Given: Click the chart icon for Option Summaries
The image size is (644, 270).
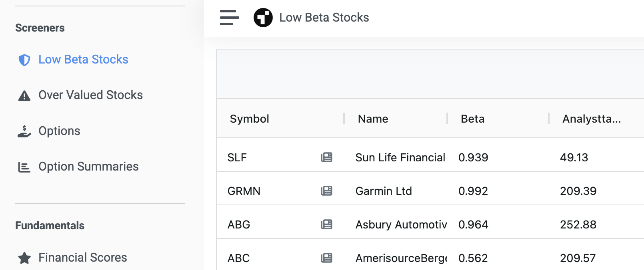Looking at the screenshot, I should [x=24, y=167].
